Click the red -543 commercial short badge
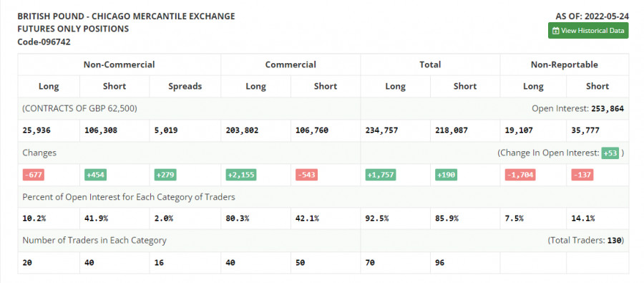The image size is (644, 283). coord(306,175)
